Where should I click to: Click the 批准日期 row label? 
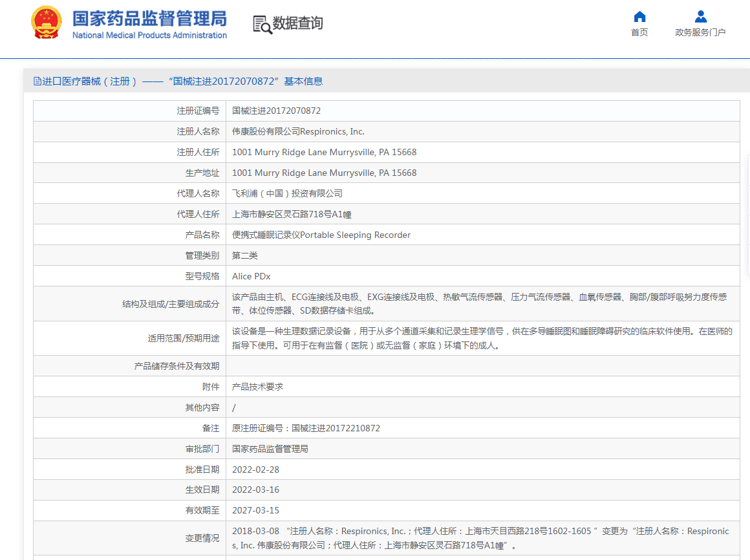tap(202, 469)
